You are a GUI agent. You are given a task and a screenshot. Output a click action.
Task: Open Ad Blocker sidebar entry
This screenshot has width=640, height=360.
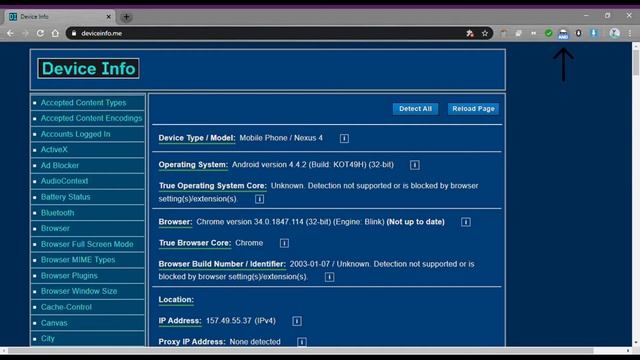[x=60, y=165]
